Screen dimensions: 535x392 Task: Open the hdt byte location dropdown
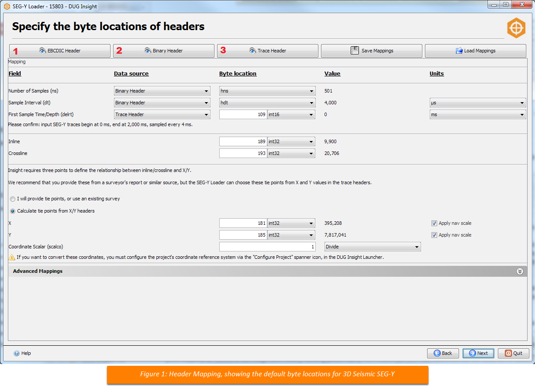(x=267, y=103)
